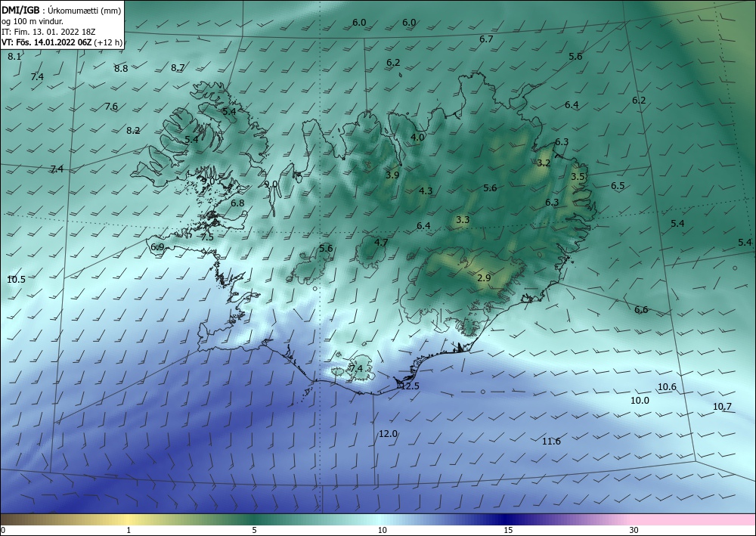Viewport: 756px width, 536px height.
Task: Click the 10.5 value label
Action: pos(17,280)
